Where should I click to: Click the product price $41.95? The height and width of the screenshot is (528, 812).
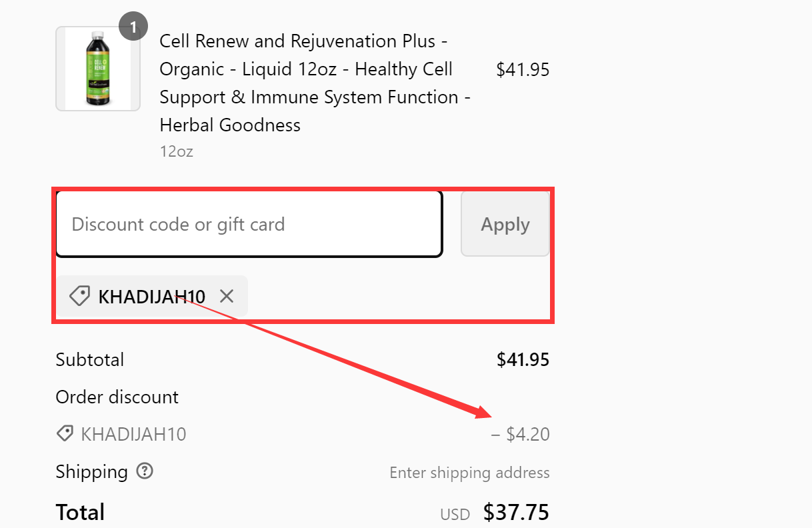523,69
